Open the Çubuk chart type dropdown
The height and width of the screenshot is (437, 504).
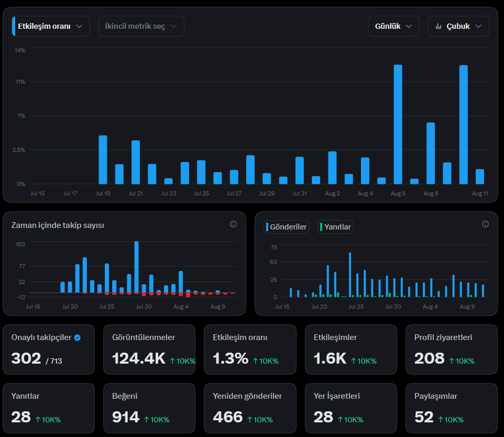pos(458,26)
